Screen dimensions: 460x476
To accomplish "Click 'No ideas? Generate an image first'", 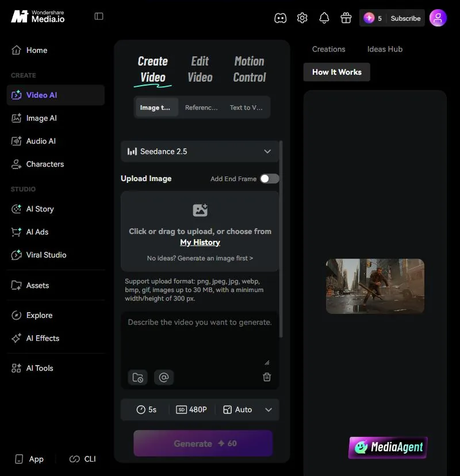I will [200, 258].
